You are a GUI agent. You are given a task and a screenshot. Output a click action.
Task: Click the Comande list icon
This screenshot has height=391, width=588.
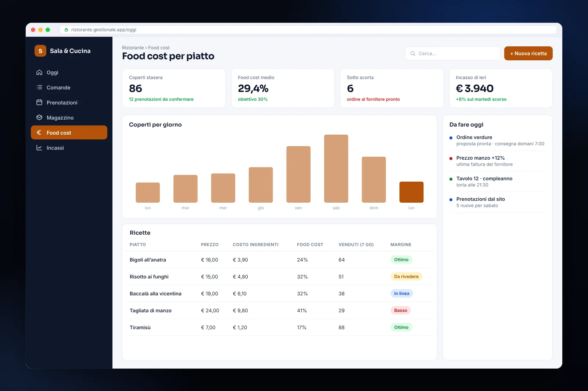[x=39, y=88]
